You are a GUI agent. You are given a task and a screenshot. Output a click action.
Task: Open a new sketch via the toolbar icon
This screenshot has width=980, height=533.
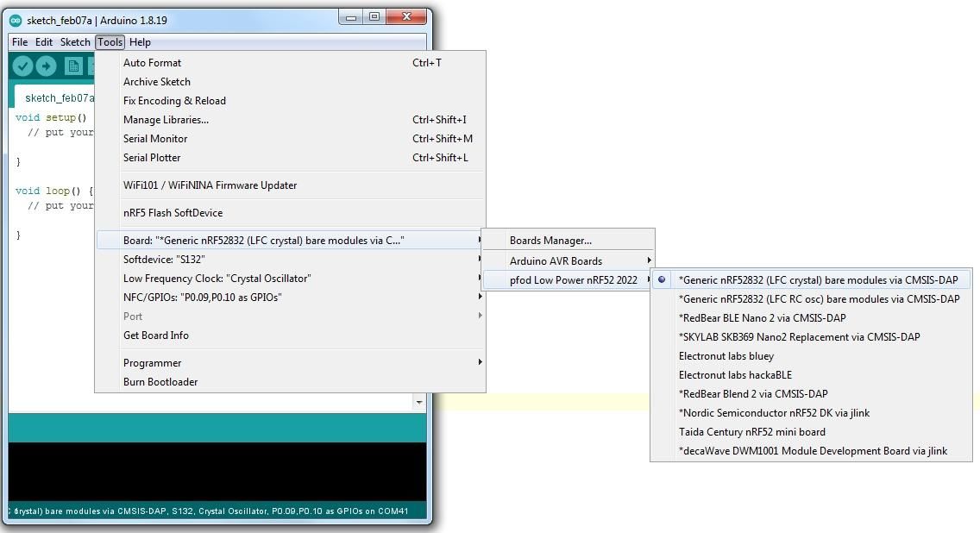pos(73,65)
